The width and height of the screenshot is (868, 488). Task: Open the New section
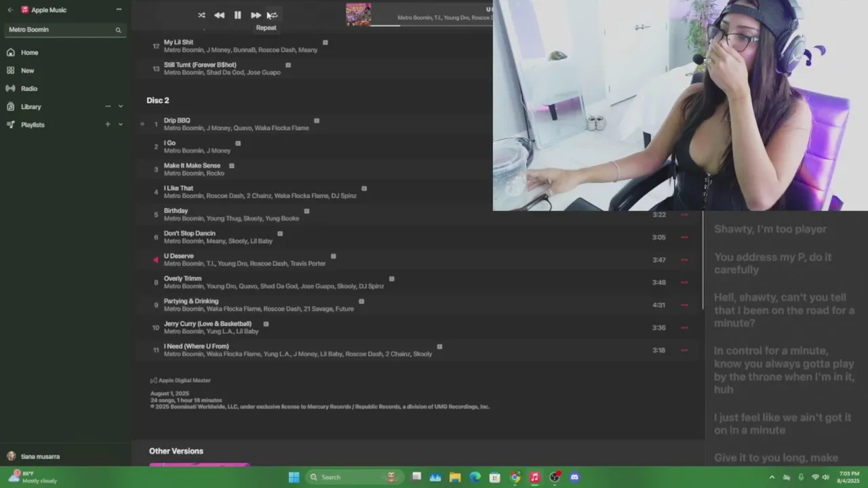27,70
